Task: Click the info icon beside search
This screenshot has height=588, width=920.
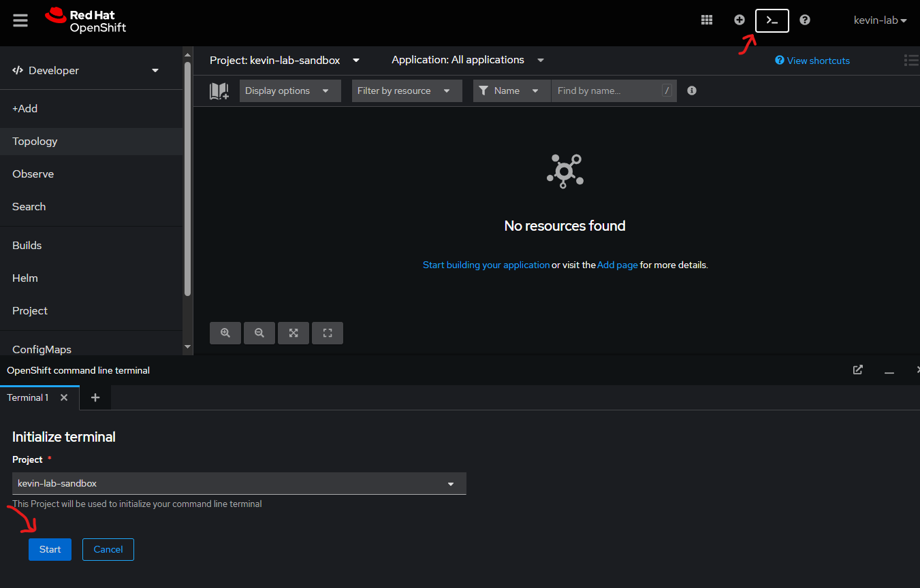Action: [692, 91]
